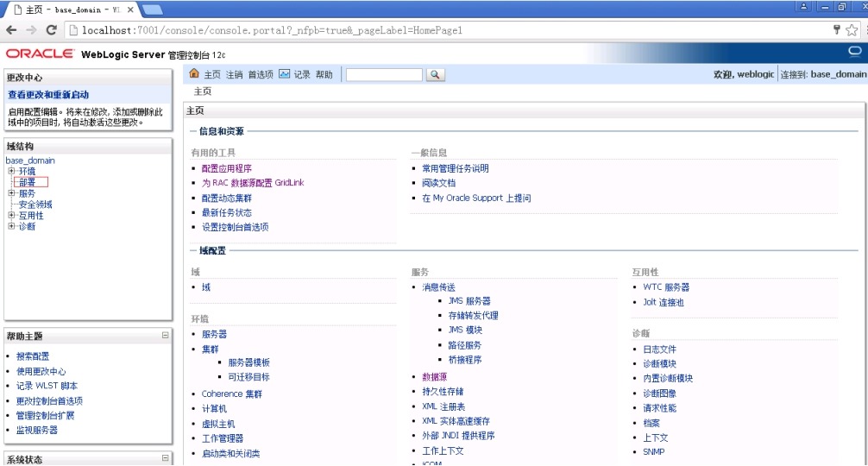Screen dimensions: 868x466
Task: Open the 集群 link
Action: point(211,349)
